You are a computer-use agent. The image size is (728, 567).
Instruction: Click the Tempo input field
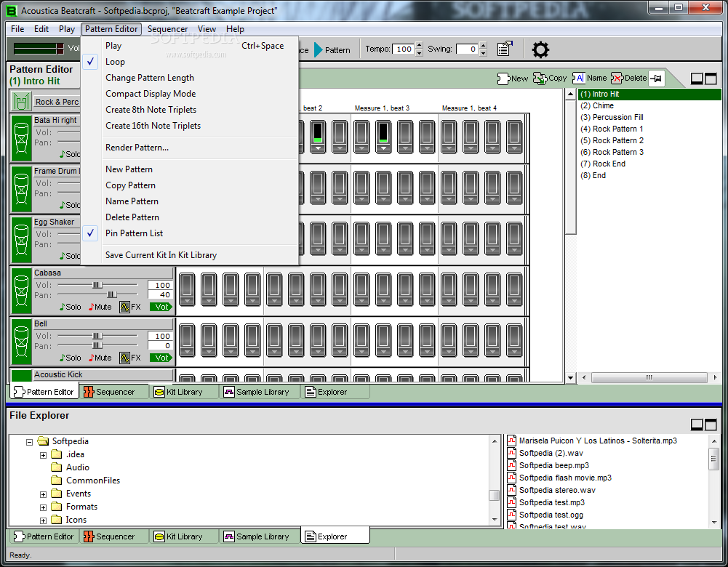coord(404,49)
